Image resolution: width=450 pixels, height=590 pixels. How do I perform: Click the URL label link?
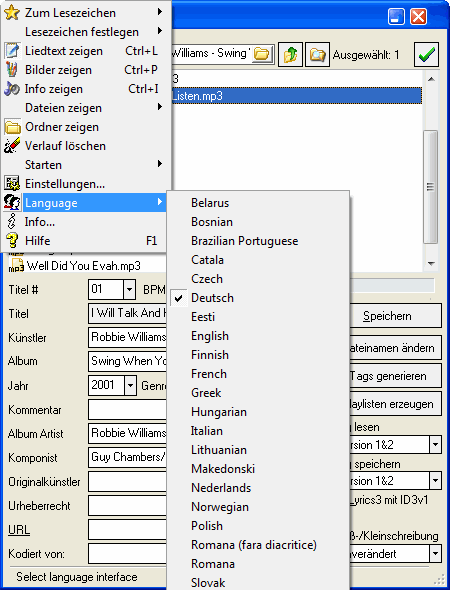point(19,530)
